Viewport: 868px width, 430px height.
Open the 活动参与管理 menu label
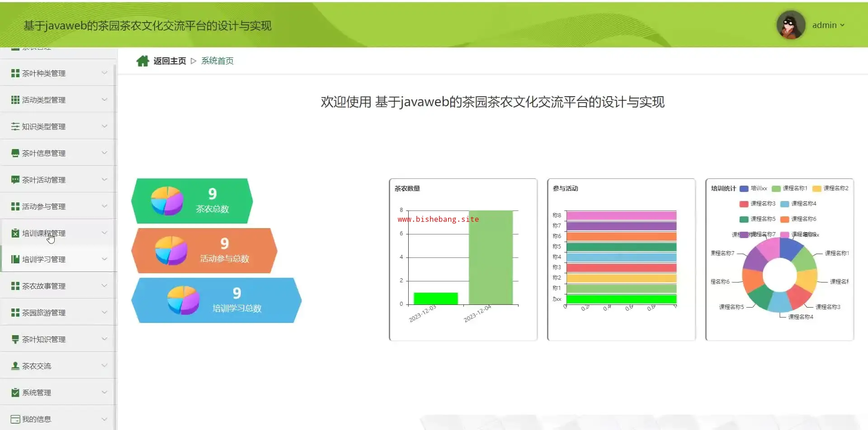click(x=44, y=206)
